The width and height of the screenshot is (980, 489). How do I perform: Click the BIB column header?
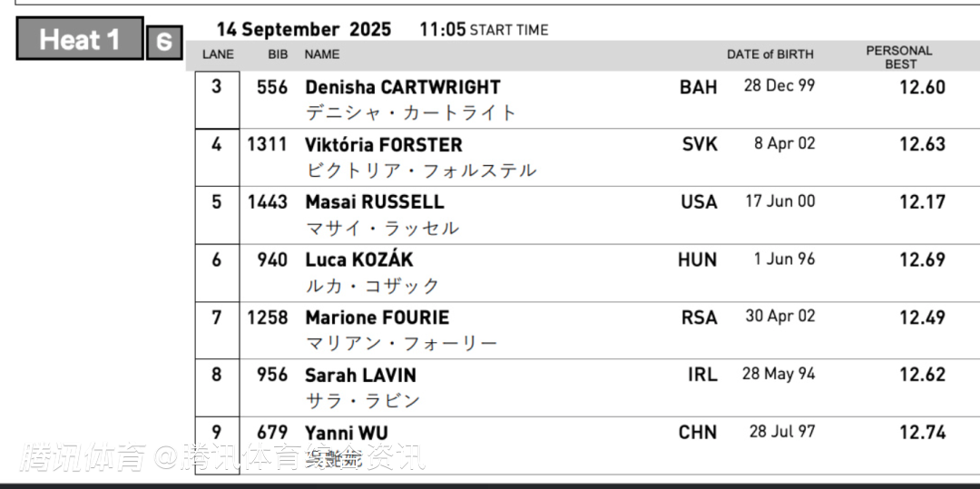pos(278,54)
